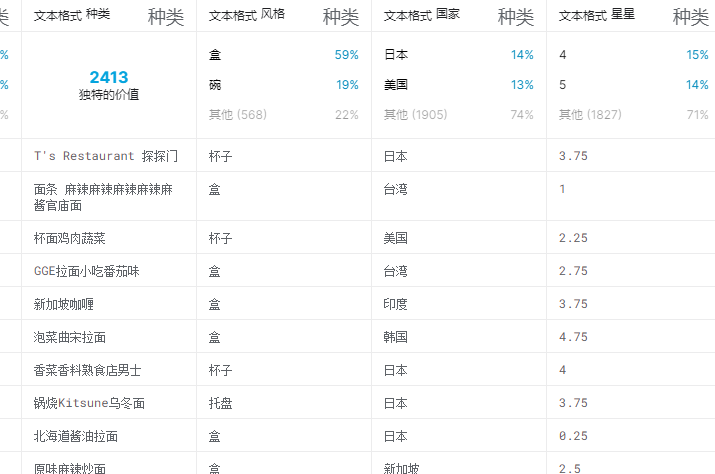Click the 新加坡 country cell in last row
The image size is (715, 474).
tap(401, 468)
